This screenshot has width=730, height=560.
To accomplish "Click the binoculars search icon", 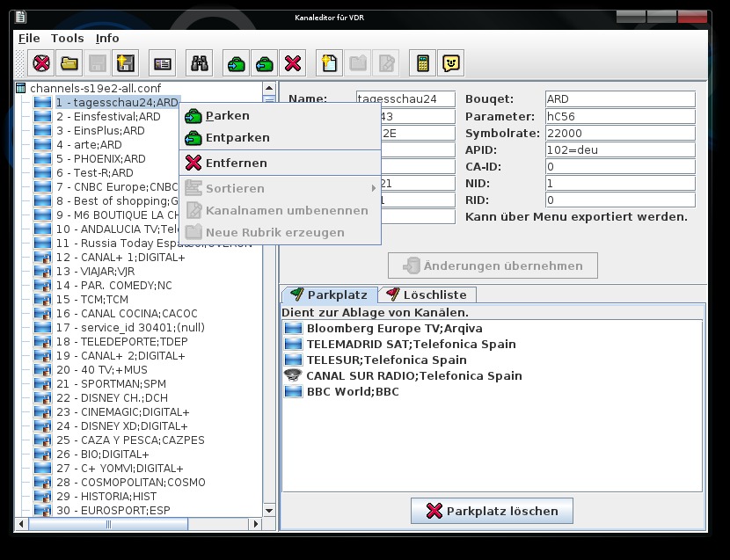I will [200, 63].
